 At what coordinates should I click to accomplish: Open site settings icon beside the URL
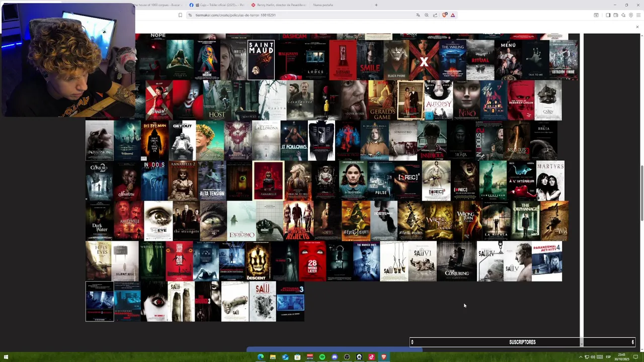pos(190,15)
